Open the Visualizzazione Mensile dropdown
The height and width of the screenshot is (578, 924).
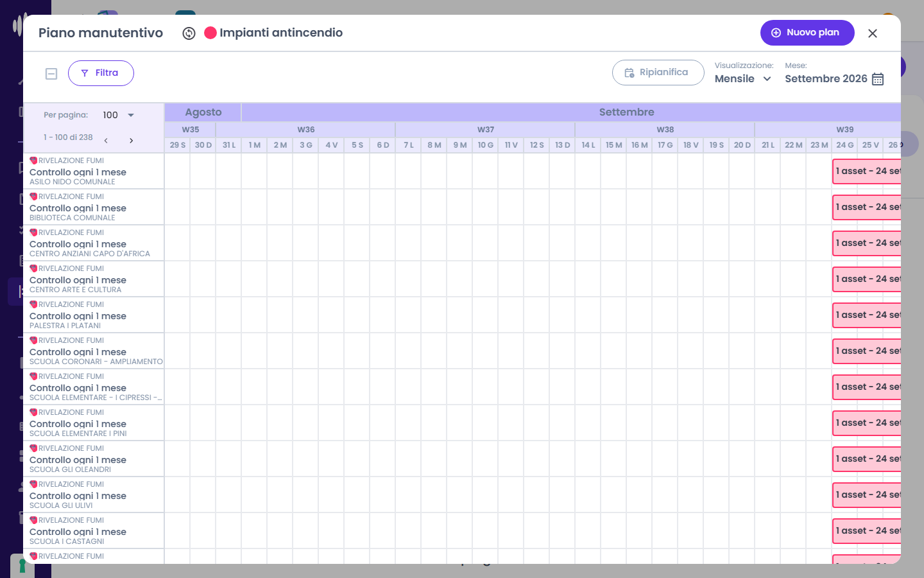click(743, 79)
